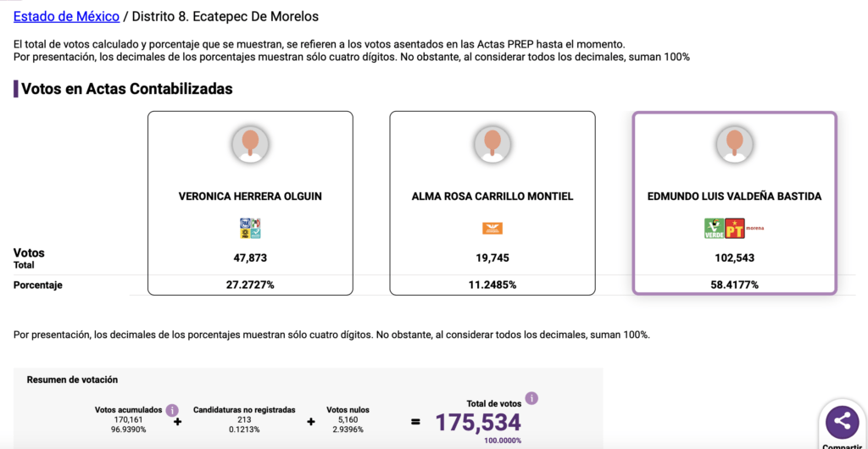Click the Votos en Actas Contabilizadas heading
The image size is (868, 449).
click(126, 89)
